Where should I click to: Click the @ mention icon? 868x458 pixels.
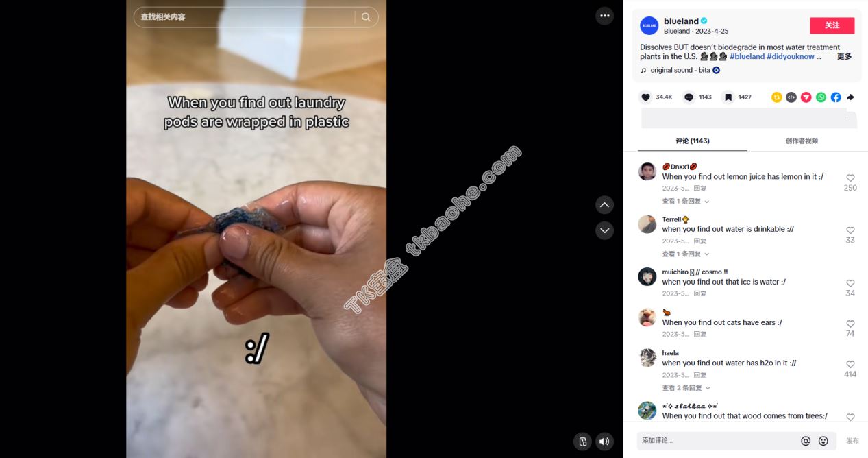[x=806, y=441]
